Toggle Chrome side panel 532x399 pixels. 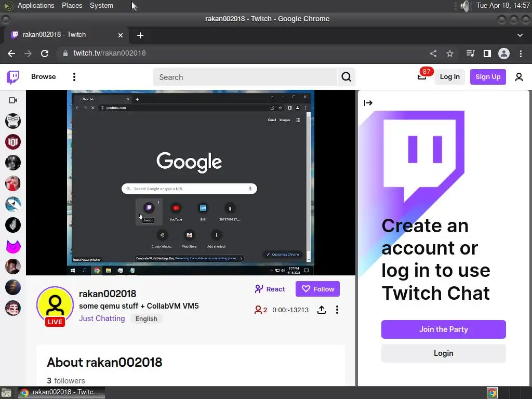pos(487,54)
